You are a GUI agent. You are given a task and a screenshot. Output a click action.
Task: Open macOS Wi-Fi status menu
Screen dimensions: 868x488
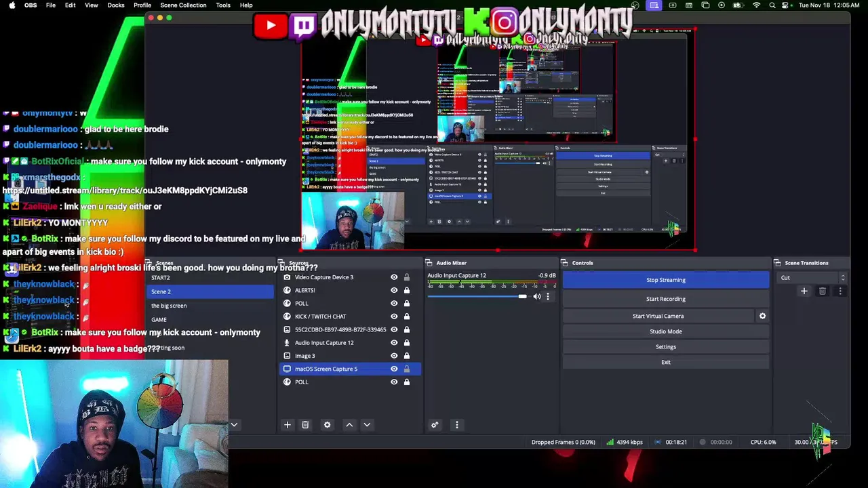pos(756,5)
